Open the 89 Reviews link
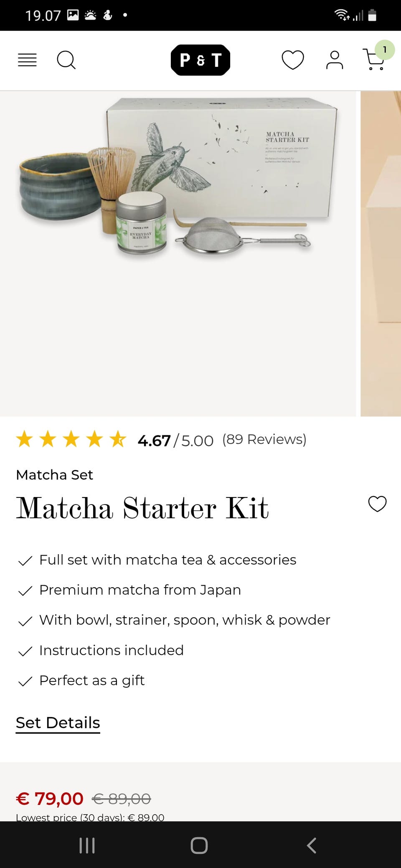This screenshot has width=401, height=868. [264, 439]
